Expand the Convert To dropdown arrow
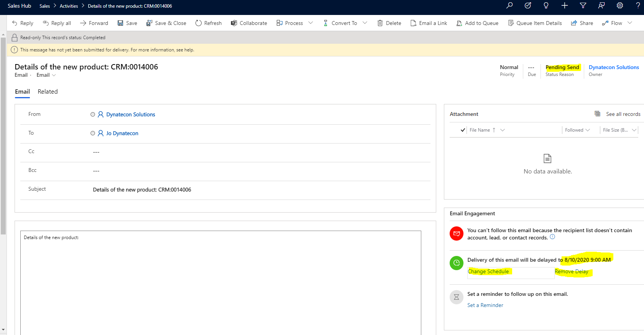 [x=365, y=23]
